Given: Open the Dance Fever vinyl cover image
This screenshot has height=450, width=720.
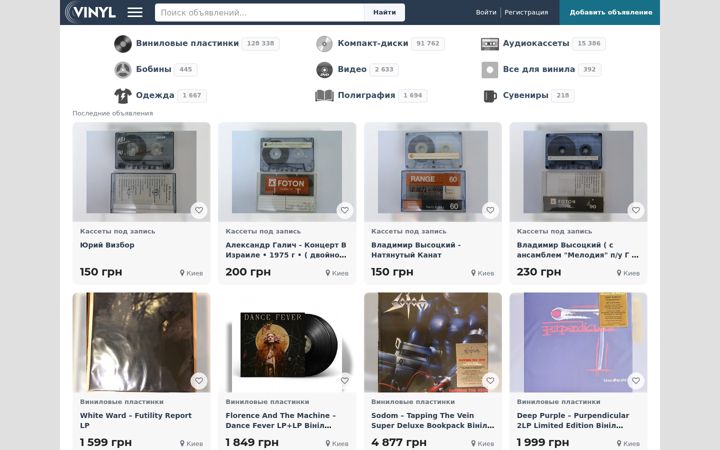Looking at the screenshot, I should pyautogui.click(x=287, y=342).
